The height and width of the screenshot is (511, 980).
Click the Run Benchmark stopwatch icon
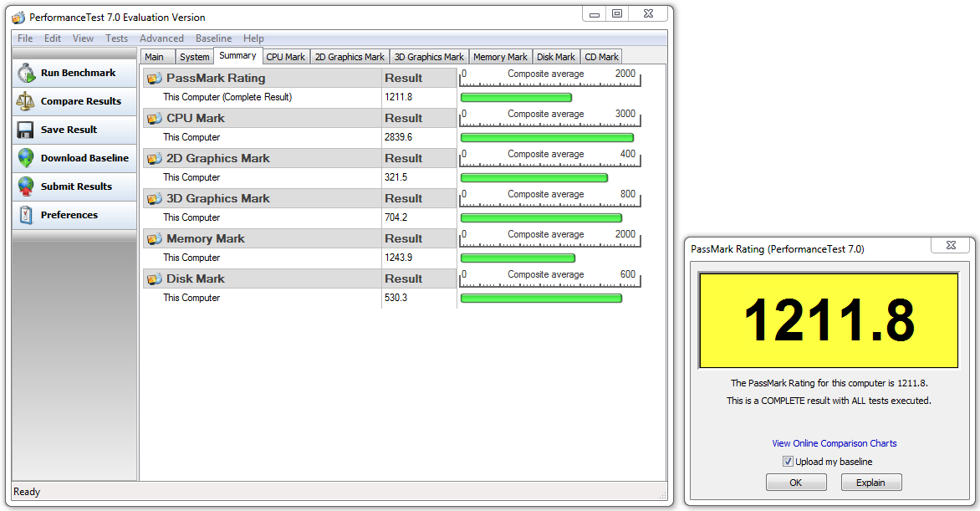point(26,73)
